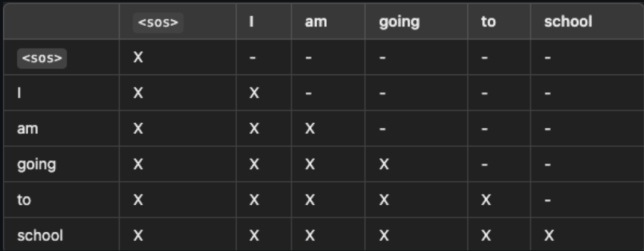Select the 'going' row label

tap(37, 165)
